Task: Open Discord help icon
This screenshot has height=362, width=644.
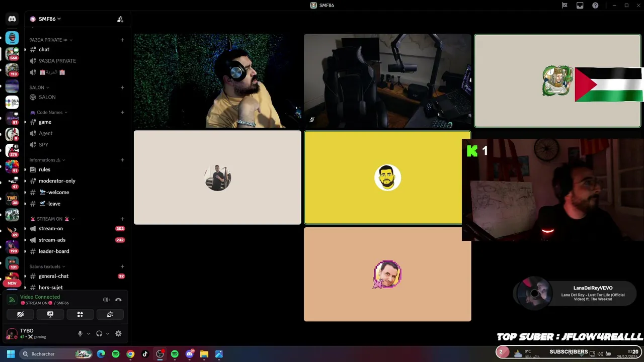Action: pyautogui.click(x=595, y=6)
